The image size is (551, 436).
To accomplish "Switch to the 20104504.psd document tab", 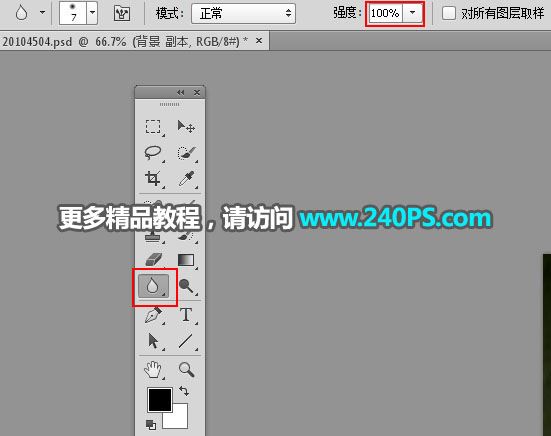I will point(125,41).
